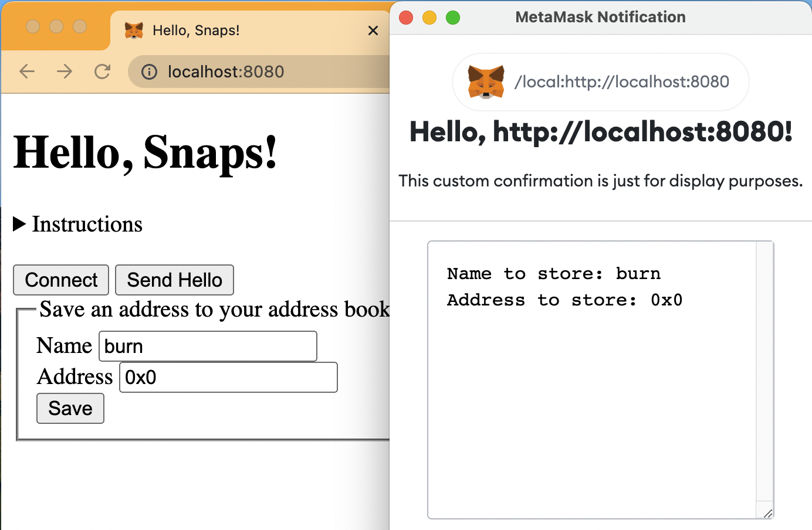Click the Connect button
Viewport: 812px width, 530px height.
click(61, 280)
